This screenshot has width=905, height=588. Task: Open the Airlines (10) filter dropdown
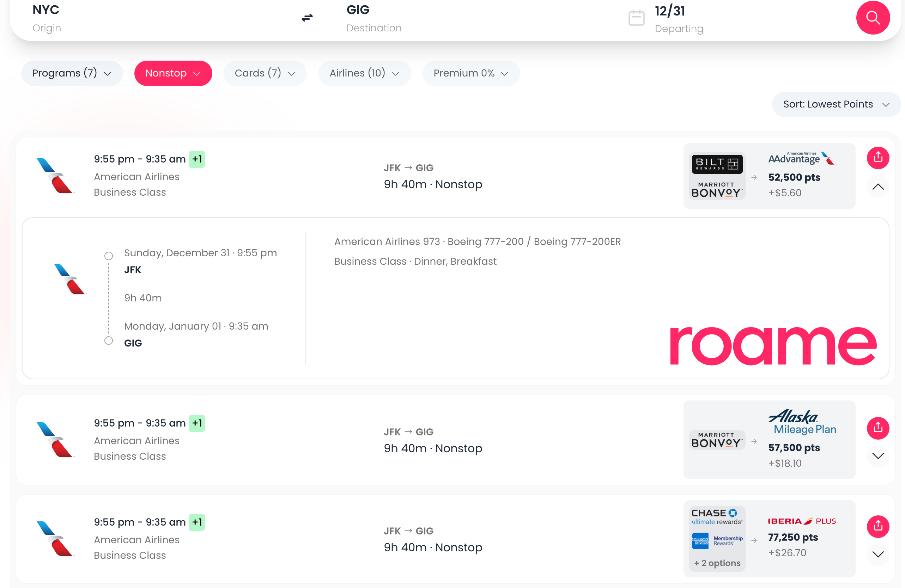(364, 73)
